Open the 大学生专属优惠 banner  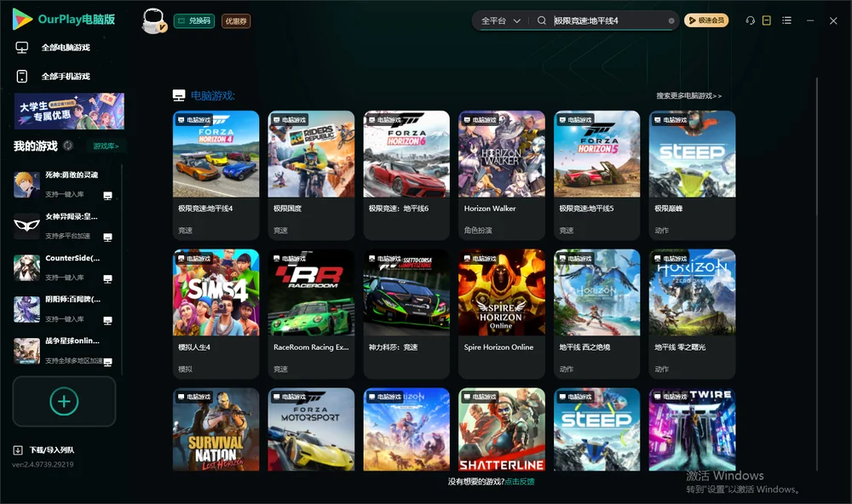click(x=69, y=111)
